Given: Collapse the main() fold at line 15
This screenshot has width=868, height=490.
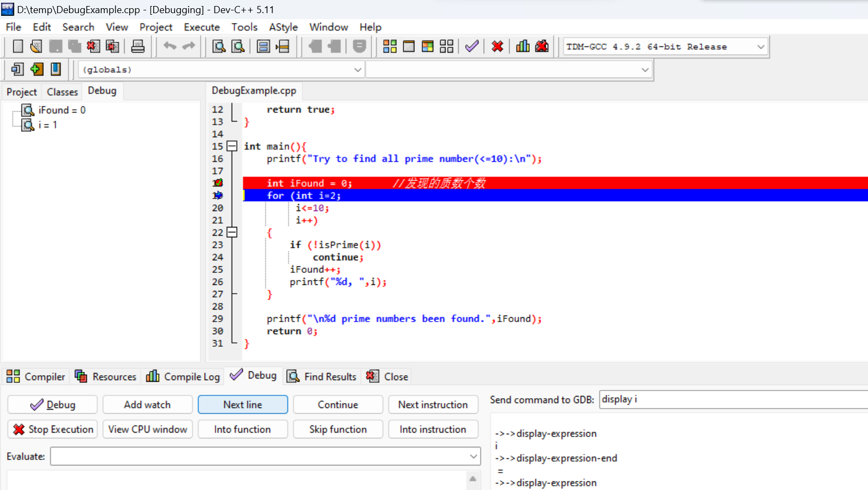Looking at the screenshot, I should pyautogui.click(x=232, y=146).
